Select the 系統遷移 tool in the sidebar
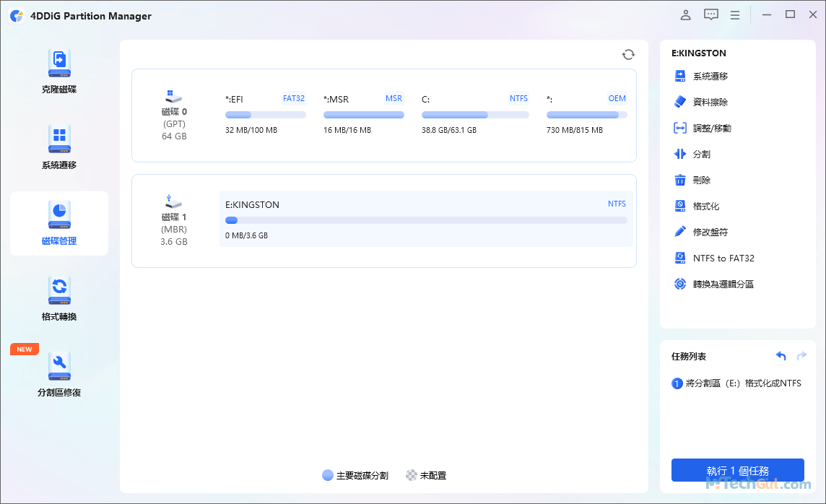The image size is (826, 504). click(x=59, y=147)
